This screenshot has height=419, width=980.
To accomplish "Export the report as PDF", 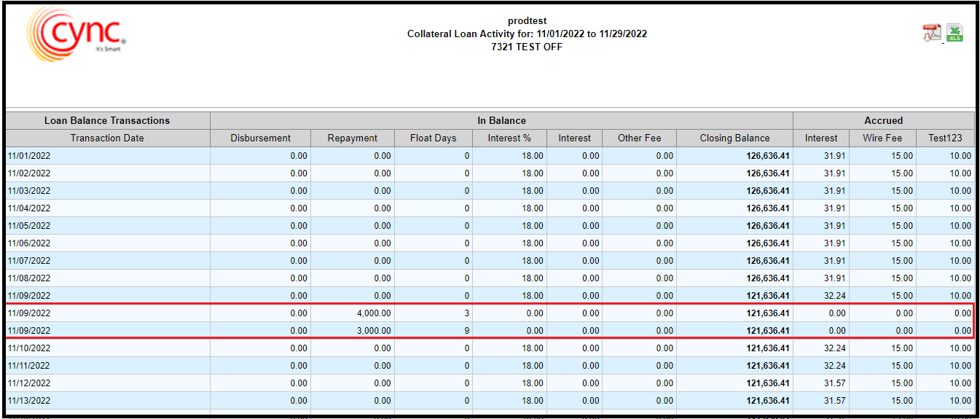I will click(931, 33).
